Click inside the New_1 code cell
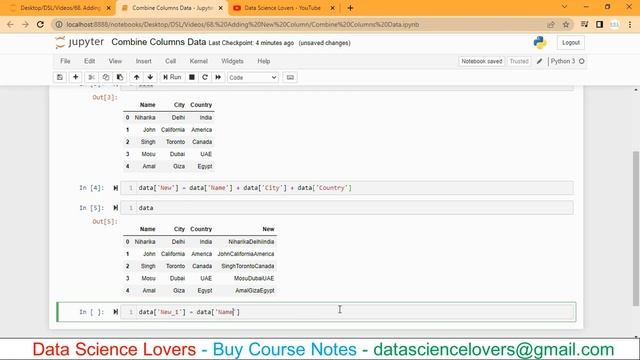The image size is (640, 360). click(348, 312)
